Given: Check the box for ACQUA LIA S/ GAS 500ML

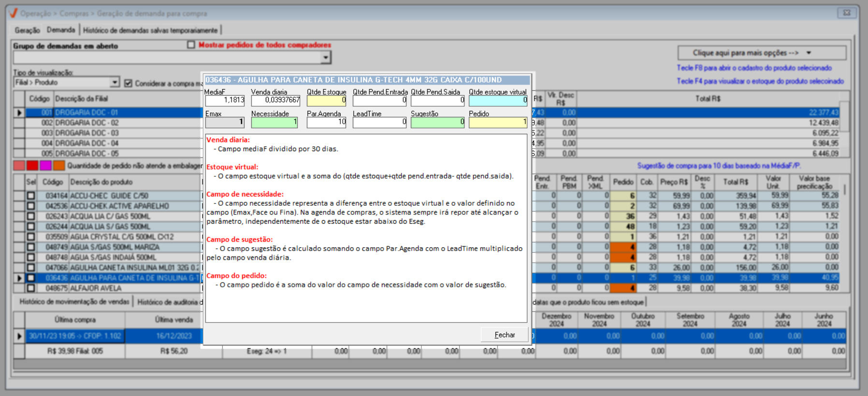Looking at the screenshot, I should coord(31,226).
